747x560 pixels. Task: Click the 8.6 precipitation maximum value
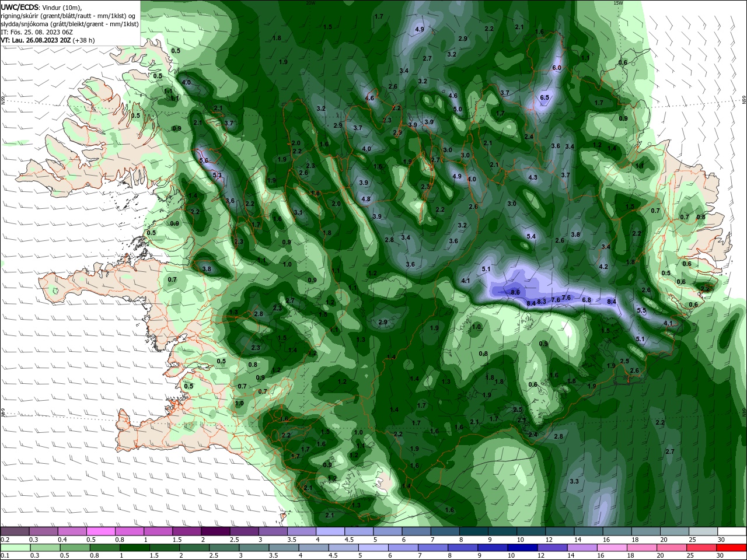(515, 292)
